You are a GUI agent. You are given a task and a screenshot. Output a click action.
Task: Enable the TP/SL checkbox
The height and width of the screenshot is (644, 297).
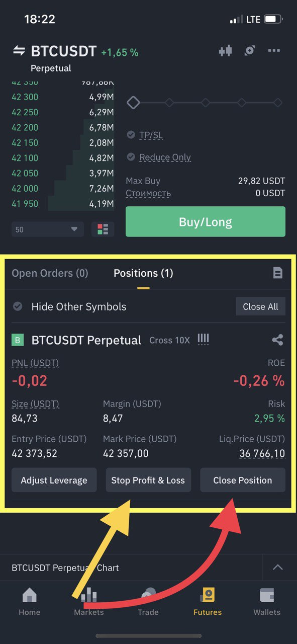point(131,135)
